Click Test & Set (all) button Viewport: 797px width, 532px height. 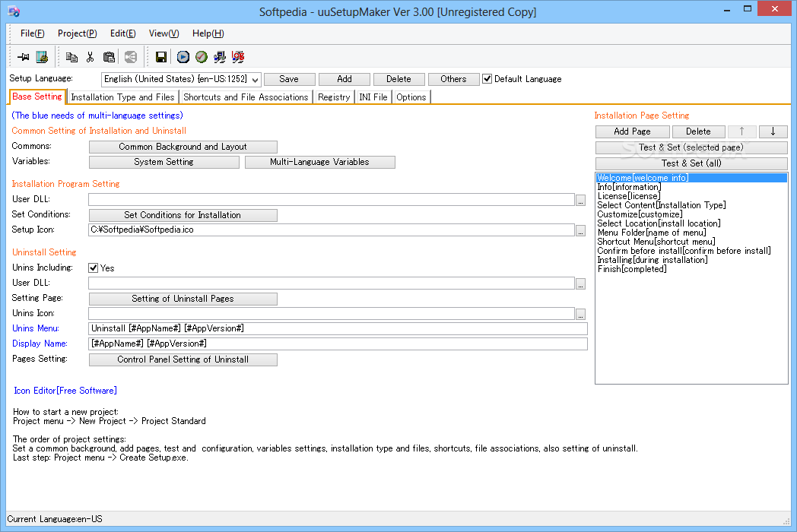point(691,163)
